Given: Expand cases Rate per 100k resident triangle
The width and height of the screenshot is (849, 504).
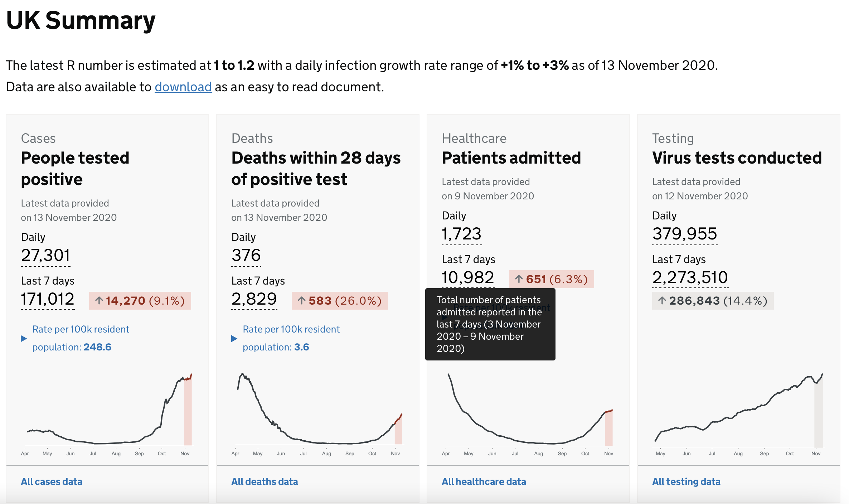Looking at the screenshot, I should tap(24, 339).
